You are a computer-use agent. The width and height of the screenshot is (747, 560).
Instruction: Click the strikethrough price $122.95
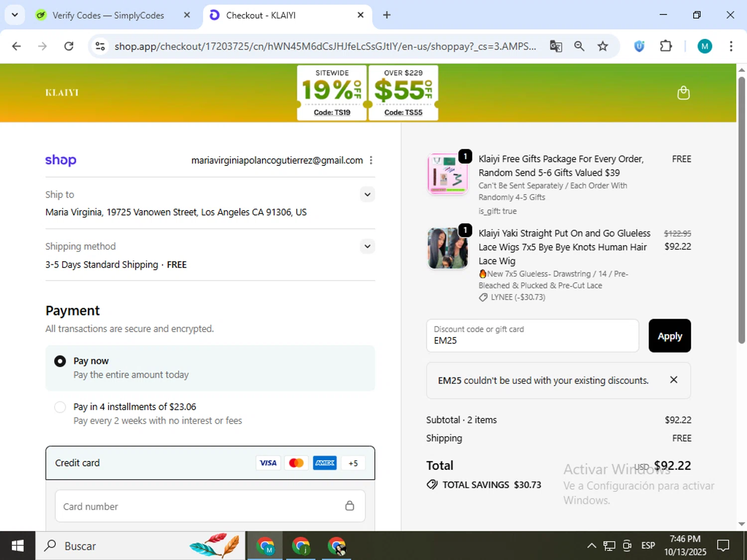(677, 233)
